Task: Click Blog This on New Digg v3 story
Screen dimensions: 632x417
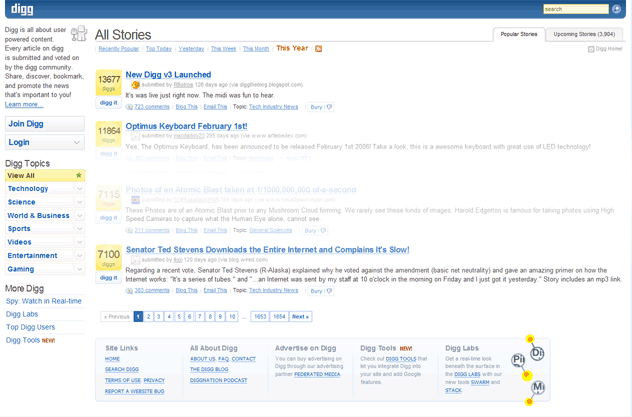Action: click(x=187, y=107)
